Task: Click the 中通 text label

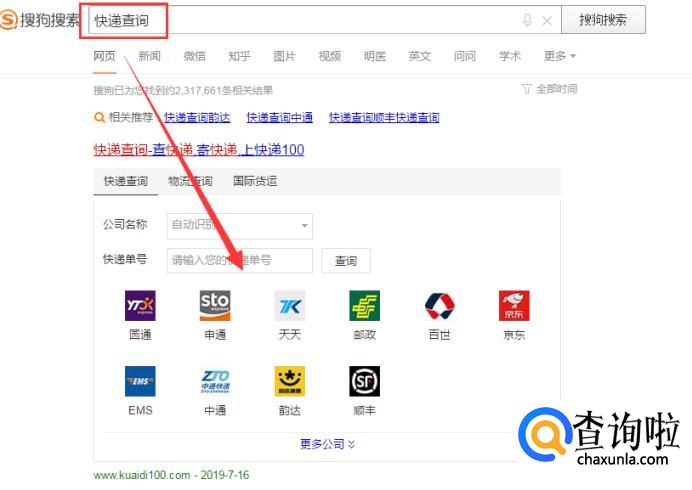Action: (215, 411)
